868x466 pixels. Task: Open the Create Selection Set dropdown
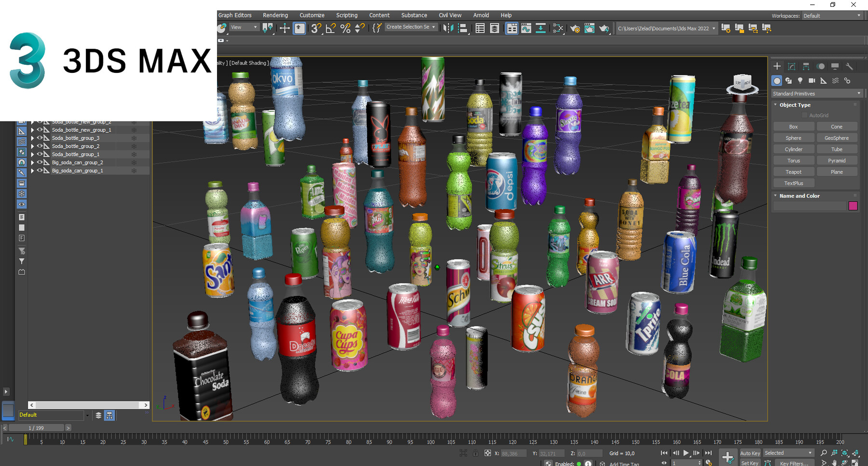[x=410, y=27]
